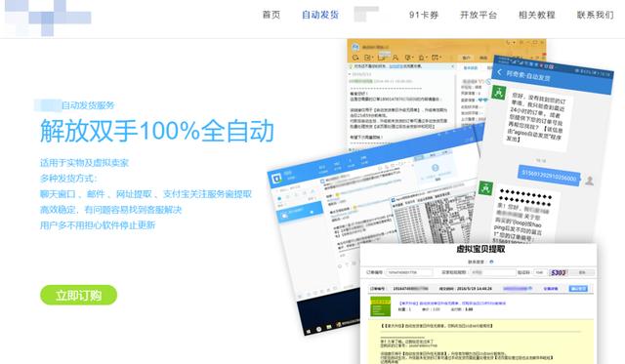The image size is (625, 364).
Task: Click the order number input field
Action: pos(409,272)
